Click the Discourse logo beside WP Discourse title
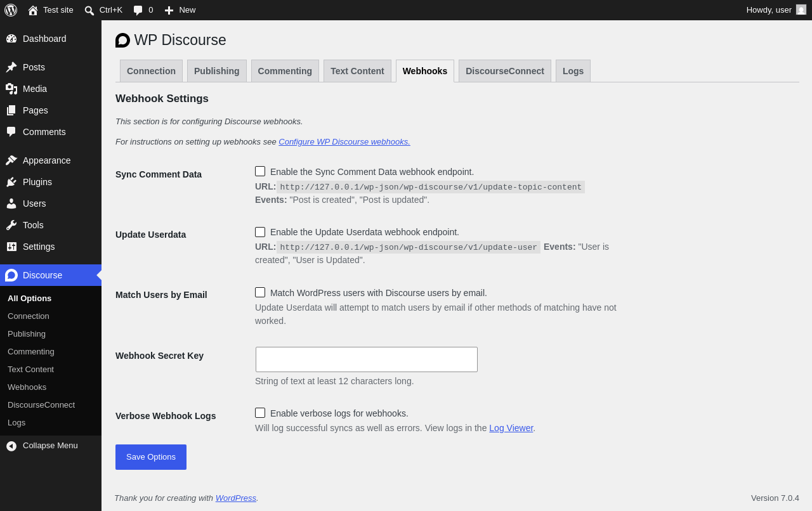Screen dimensions: 812x511 click(x=122, y=41)
